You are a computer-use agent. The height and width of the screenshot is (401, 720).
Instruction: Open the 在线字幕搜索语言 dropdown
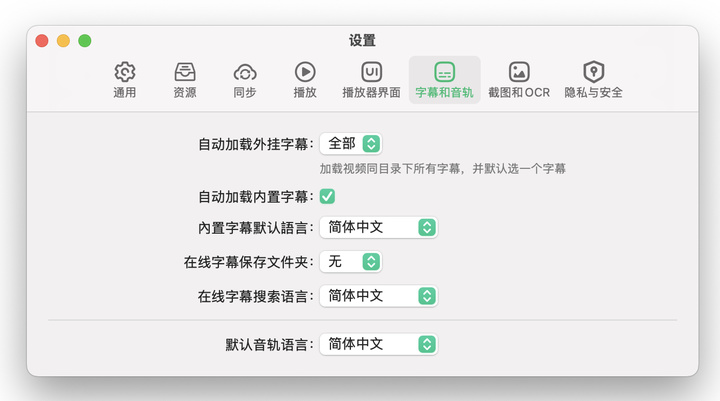click(378, 296)
